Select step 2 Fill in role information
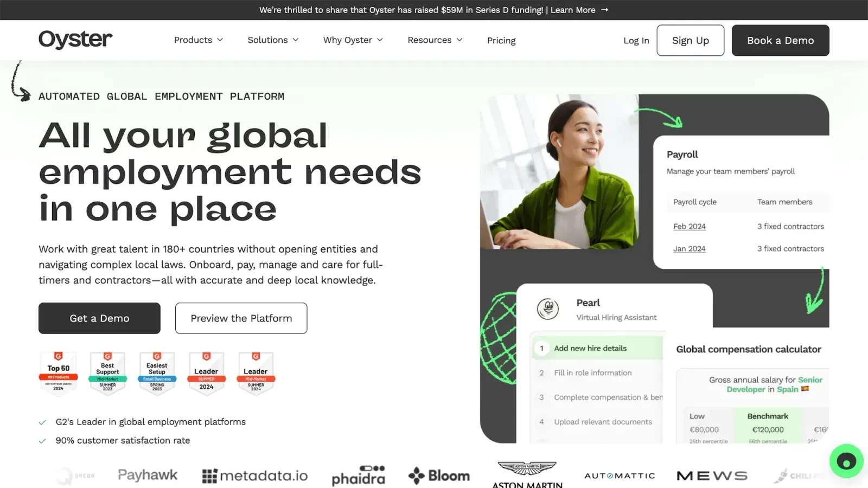 tap(597, 373)
